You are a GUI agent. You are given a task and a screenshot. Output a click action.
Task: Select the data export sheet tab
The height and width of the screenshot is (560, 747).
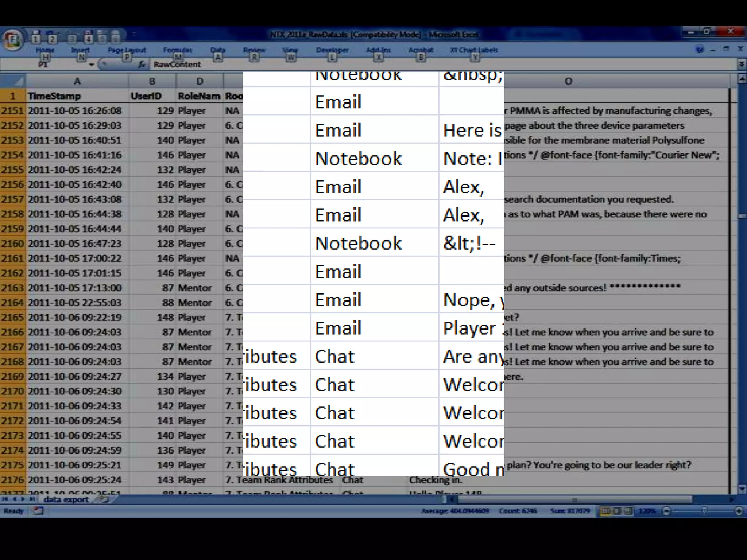(x=66, y=499)
